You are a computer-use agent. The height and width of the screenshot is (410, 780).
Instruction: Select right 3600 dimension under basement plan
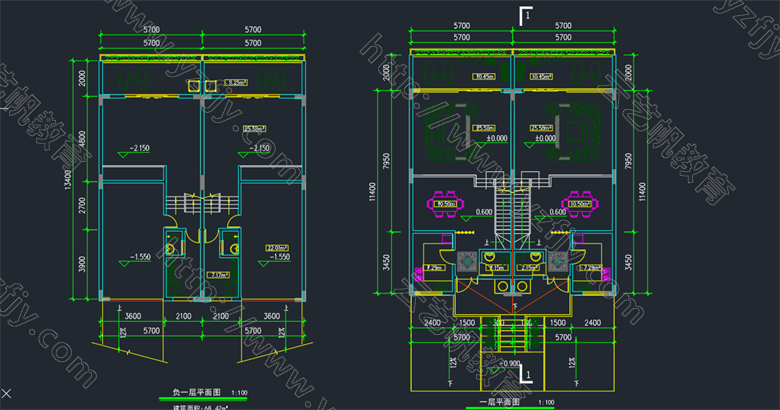point(272,316)
